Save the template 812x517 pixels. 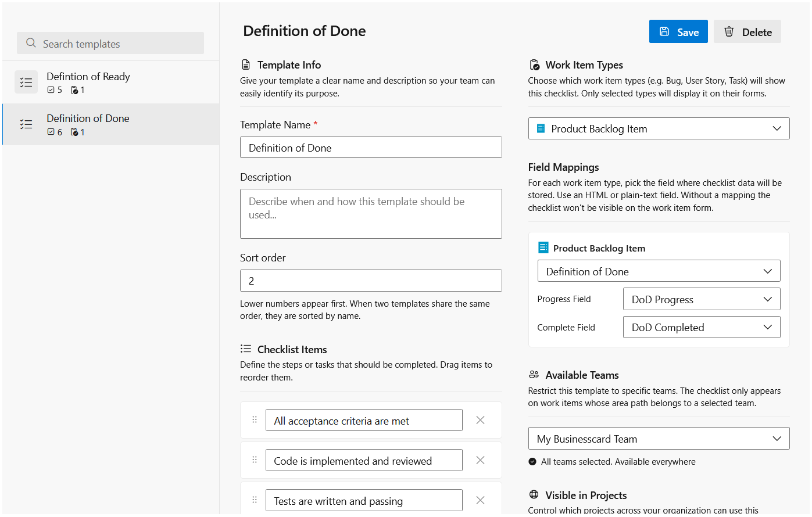click(678, 32)
